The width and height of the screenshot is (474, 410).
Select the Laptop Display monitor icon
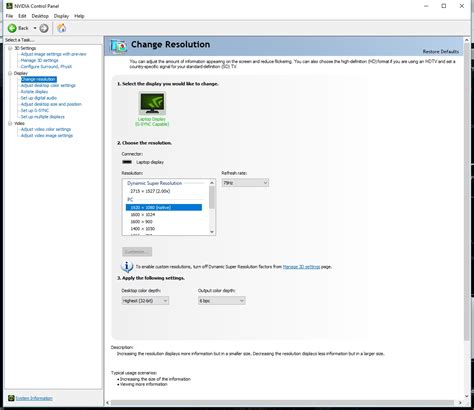tap(152, 103)
